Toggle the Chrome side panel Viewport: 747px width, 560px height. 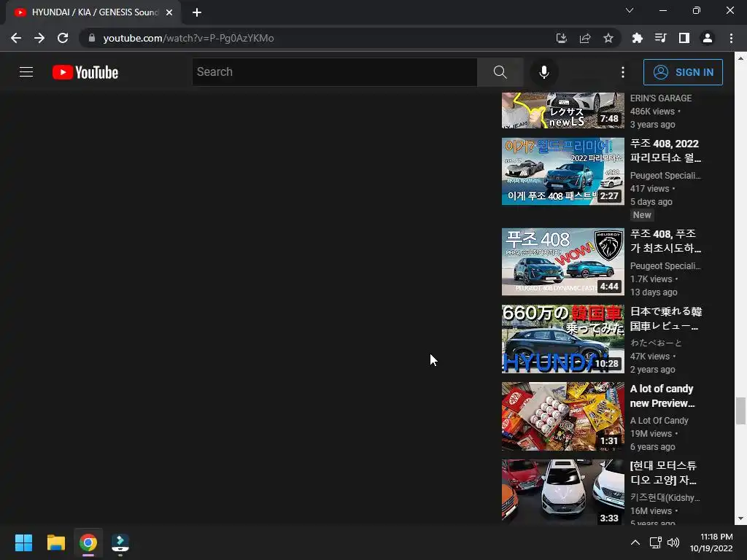click(684, 38)
